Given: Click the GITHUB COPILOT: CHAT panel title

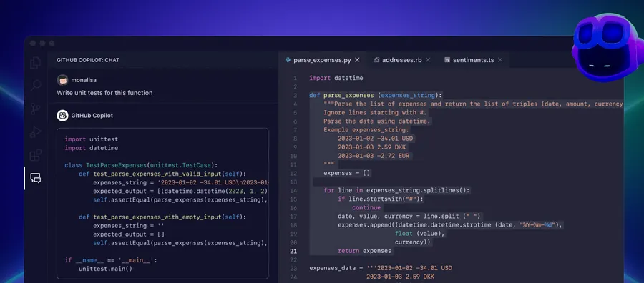Looking at the screenshot, I should coord(88,60).
